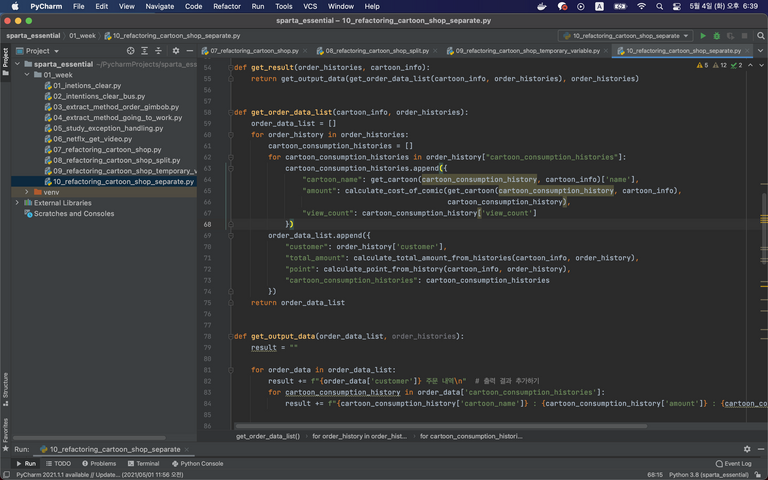Click get_order_data_list() breadcrumb
Image resolution: width=768 pixels, height=480 pixels.
pos(267,436)
